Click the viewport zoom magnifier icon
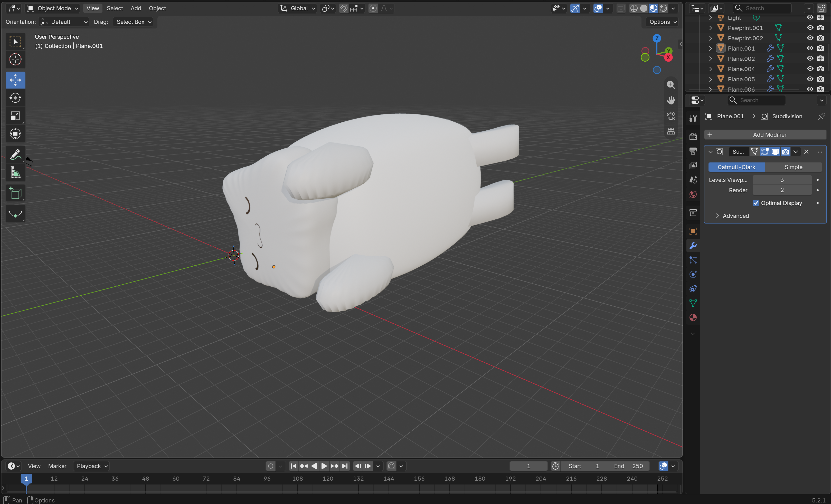 [671, 85]
